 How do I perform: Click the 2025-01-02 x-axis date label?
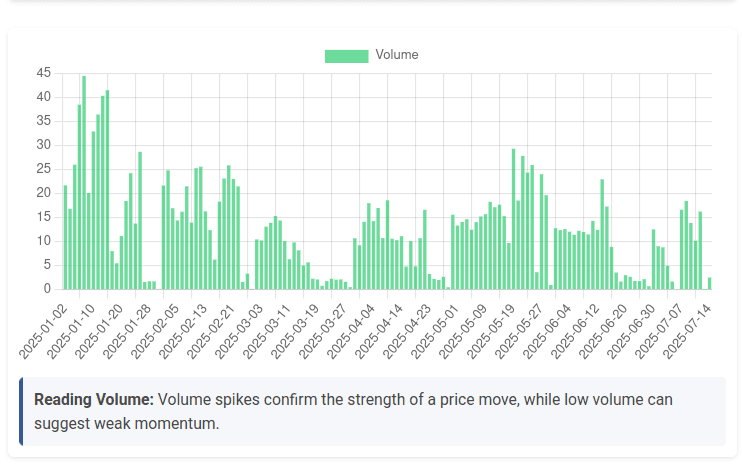point(46,324)
